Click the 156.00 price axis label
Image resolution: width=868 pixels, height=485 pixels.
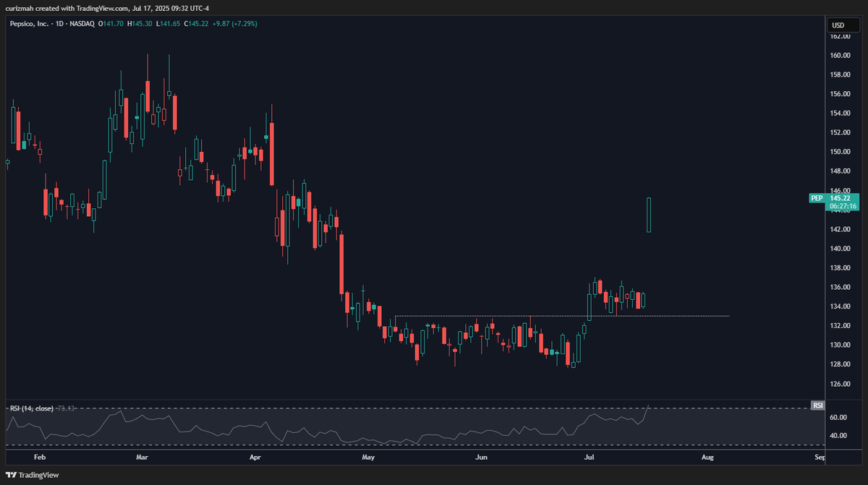point(840,94)
